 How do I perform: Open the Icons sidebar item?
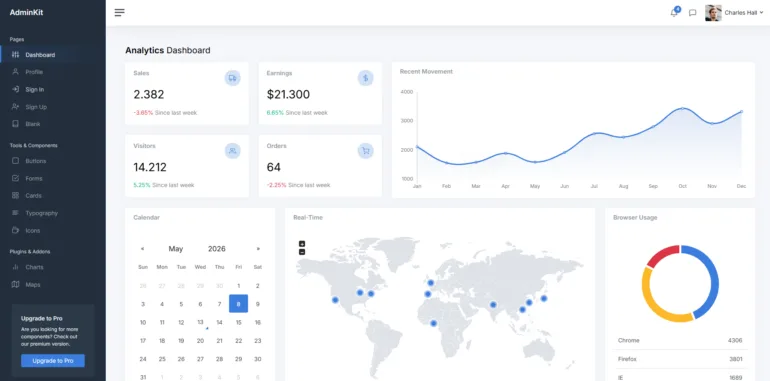53,230
